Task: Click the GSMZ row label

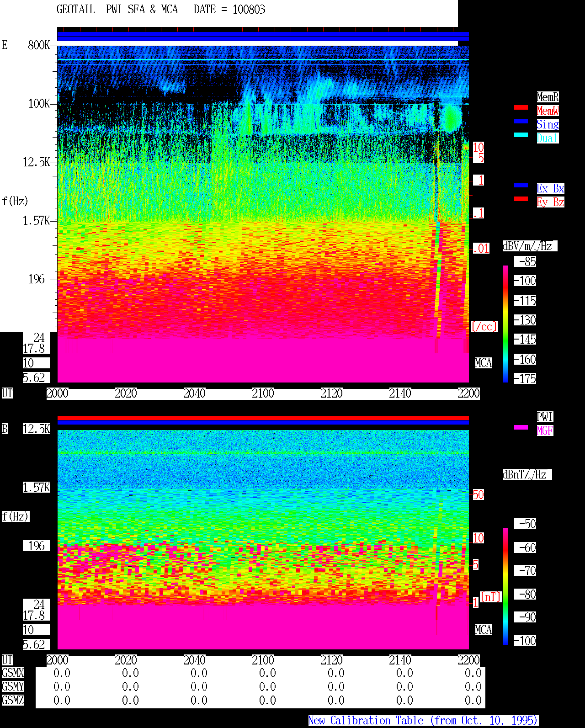Action: click(x=13, y=700)
